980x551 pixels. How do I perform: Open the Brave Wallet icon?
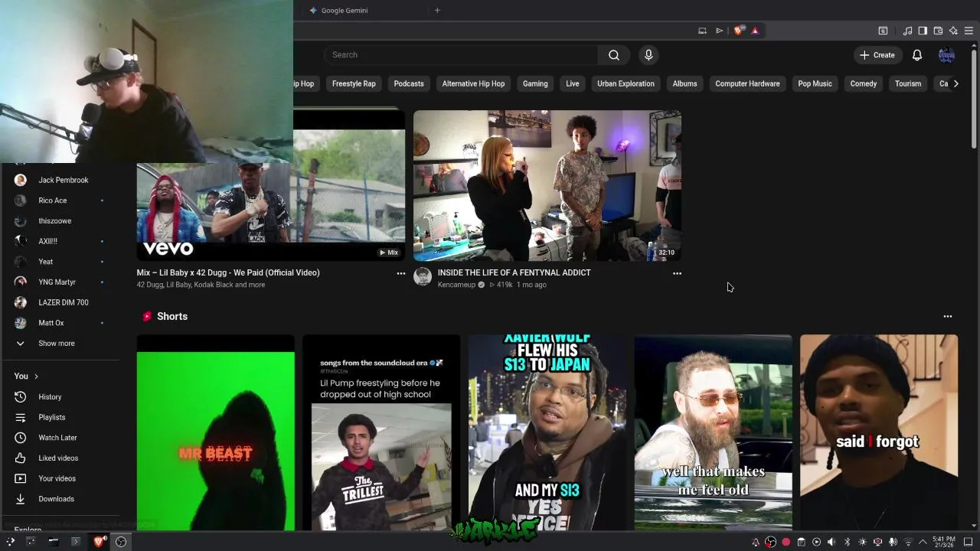tap(938, 31)
